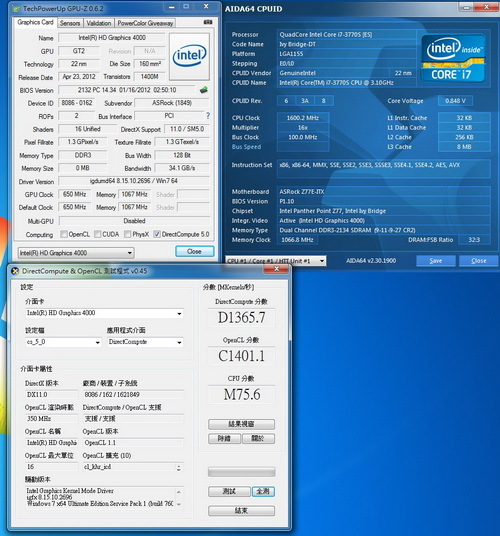Image resolution: width=500 pixels, height=536 pixels.
Task: Click the Device ID 8086 - 0162 field
Action: pyautogui.click(x=77, y=103)
